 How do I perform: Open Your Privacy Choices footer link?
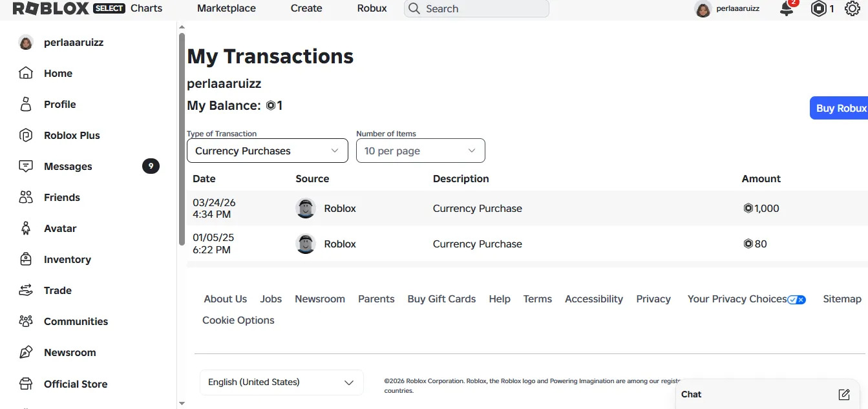pyautogui.click(x=746, y=299)
